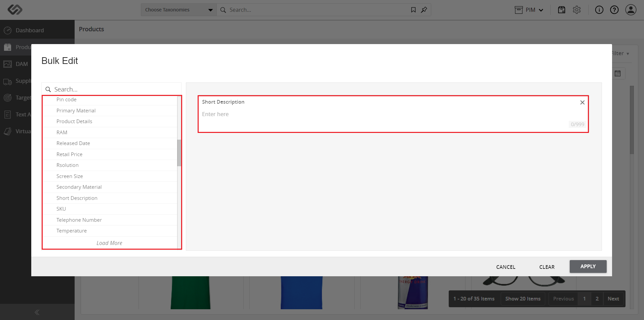Select Telephone Number attribute
The height and width of the screenshot is (320, 644).
click(110, 220)
